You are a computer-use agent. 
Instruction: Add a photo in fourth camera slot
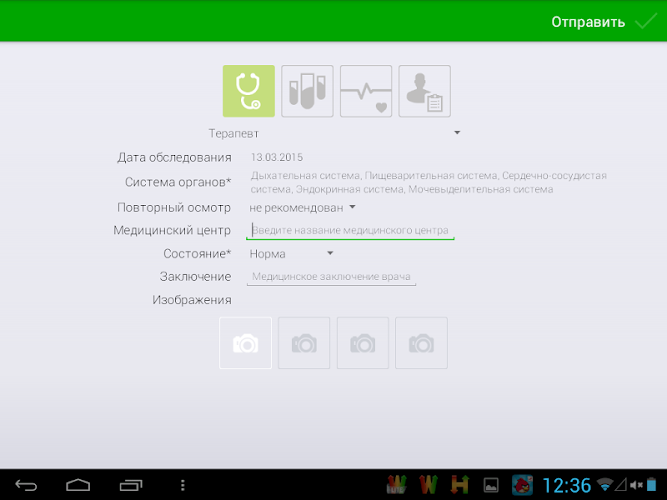pyautogui.click(x=421, y=343)
